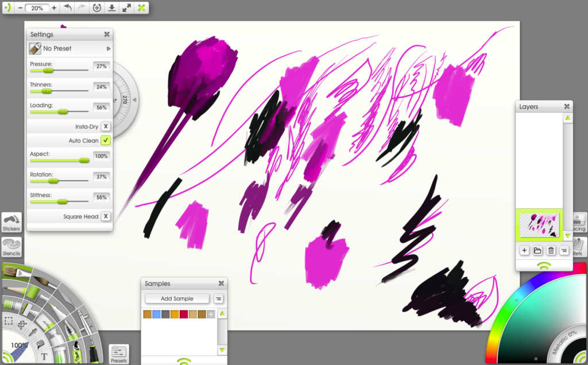Select the Transform tool
This screenshot has width=588, height=365.
click(x=22, y=325)
